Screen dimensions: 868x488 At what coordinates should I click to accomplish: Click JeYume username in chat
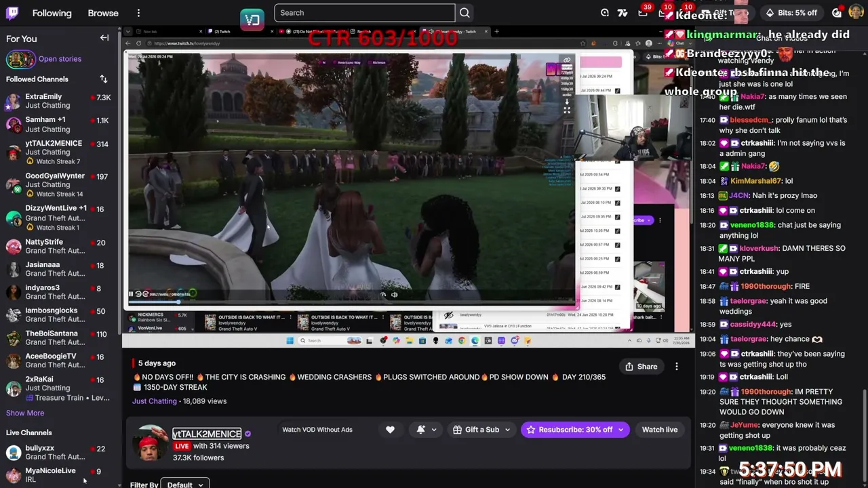(x=744, y=426)
